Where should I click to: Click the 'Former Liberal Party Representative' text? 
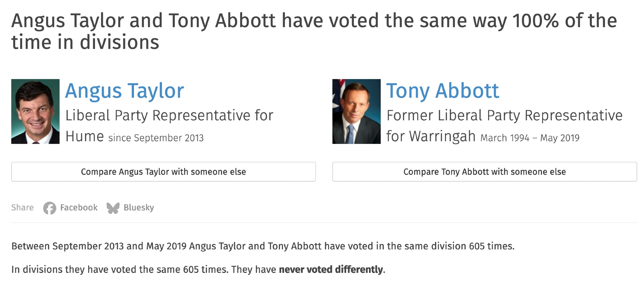(x=504, y=115)
